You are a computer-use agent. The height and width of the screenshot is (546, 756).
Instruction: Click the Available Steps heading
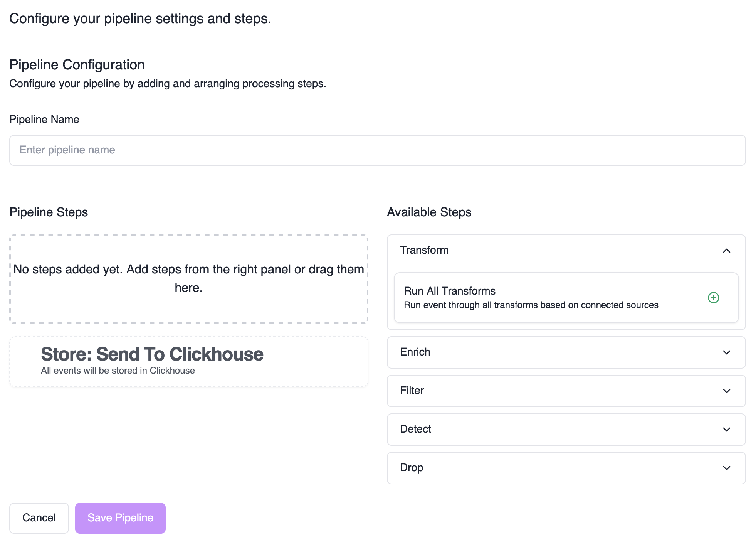[x=429, y=212]
